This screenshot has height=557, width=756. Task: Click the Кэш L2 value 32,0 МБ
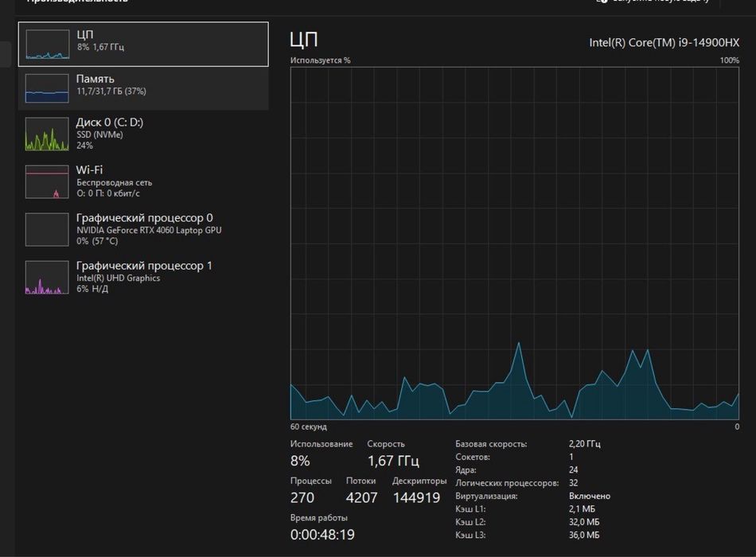tap(584, 522)
